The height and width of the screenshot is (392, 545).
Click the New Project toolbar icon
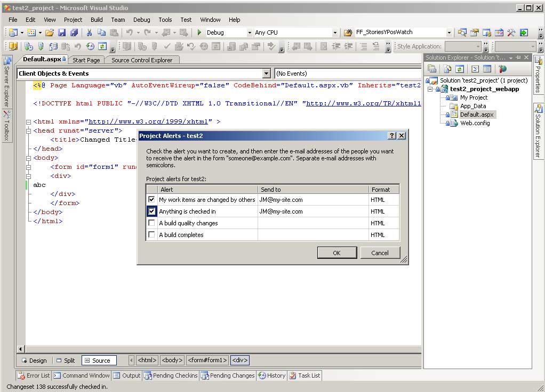coord(13,32)
